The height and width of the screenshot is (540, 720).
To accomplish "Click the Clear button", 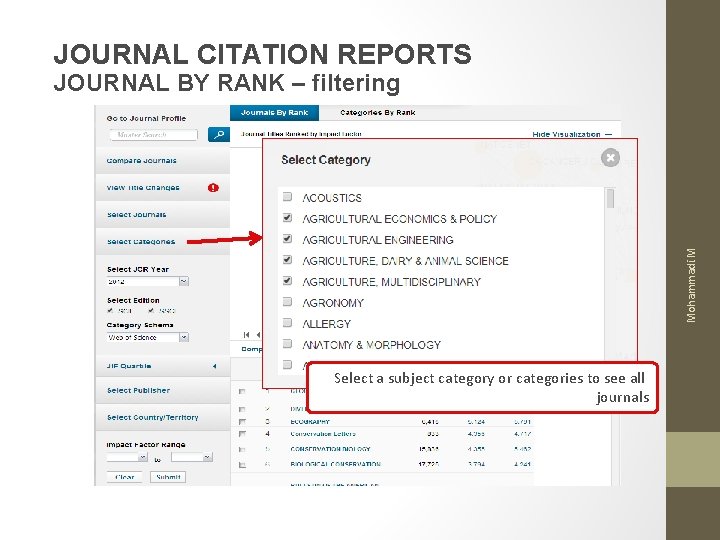I will coord(124,477).
